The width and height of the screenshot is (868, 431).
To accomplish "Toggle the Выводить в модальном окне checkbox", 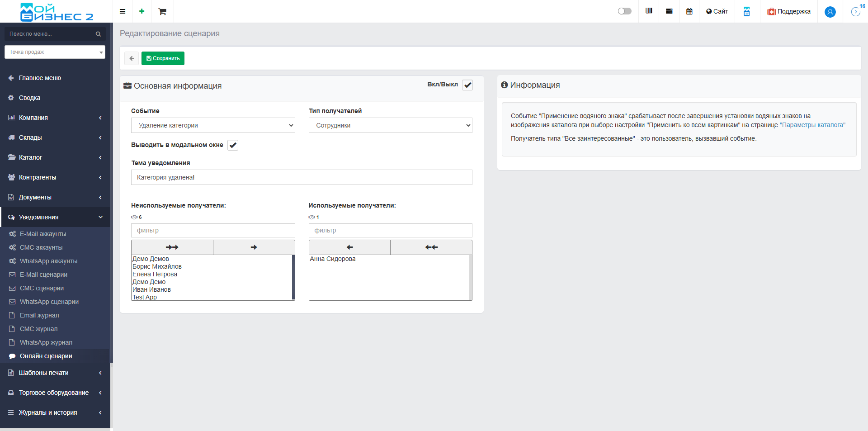I will pos(233,145).
